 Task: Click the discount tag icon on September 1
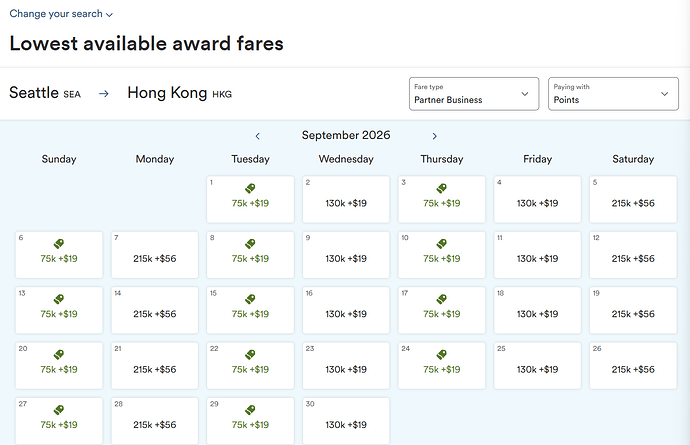tap(250, 188)
